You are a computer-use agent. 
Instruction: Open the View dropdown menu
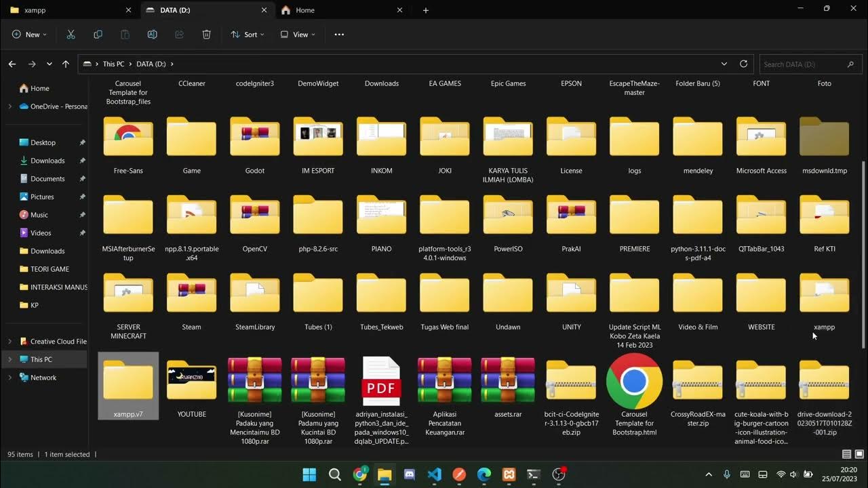point(298,35)
